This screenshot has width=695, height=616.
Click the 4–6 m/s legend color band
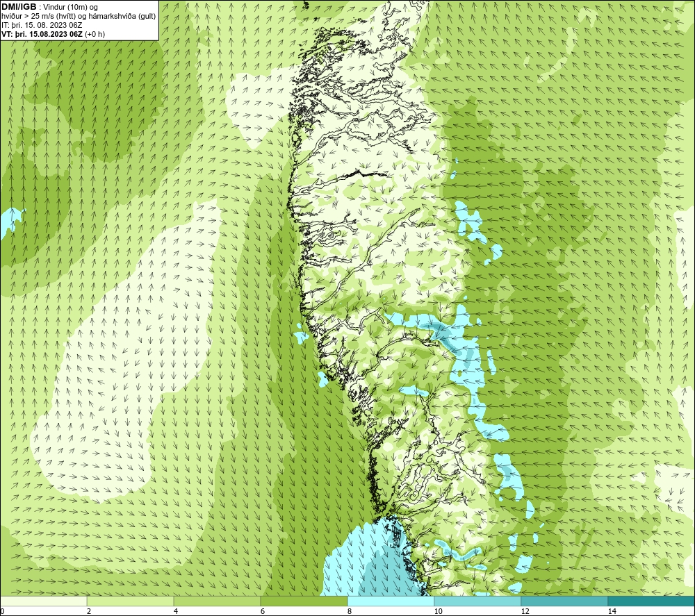[217, 601]
